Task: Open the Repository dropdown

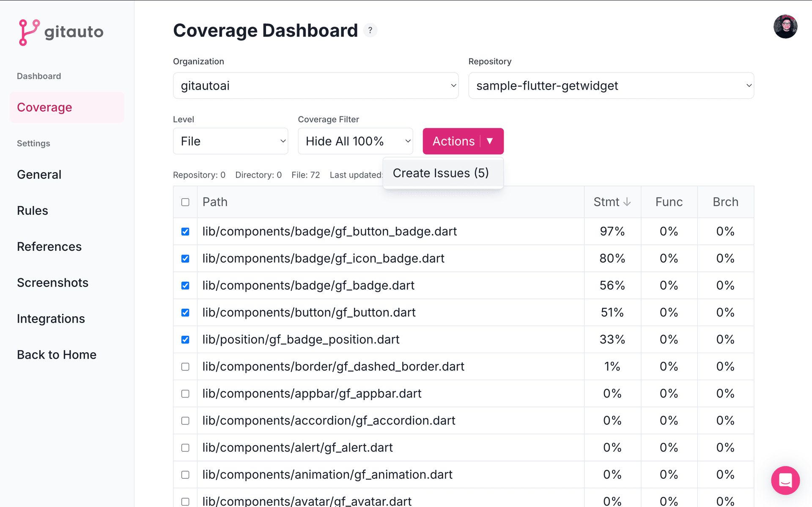Action: coord(611,85)
